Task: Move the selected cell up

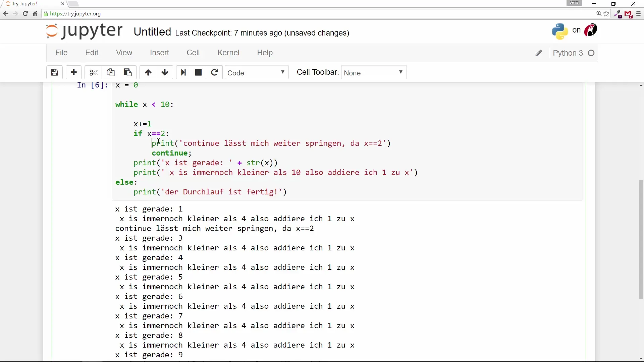Action: pos(148,72)
